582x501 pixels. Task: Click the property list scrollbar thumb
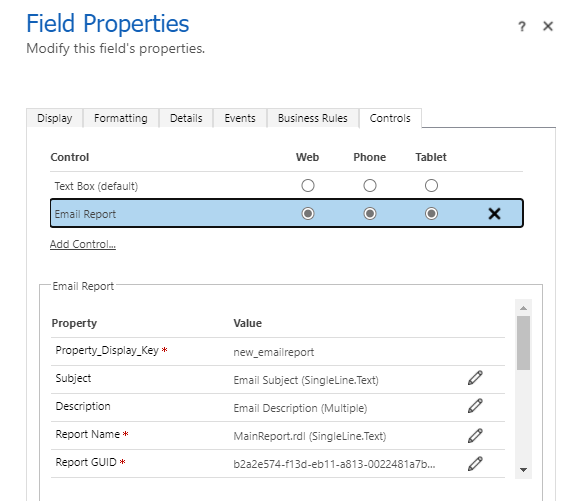tap(523, 343)
